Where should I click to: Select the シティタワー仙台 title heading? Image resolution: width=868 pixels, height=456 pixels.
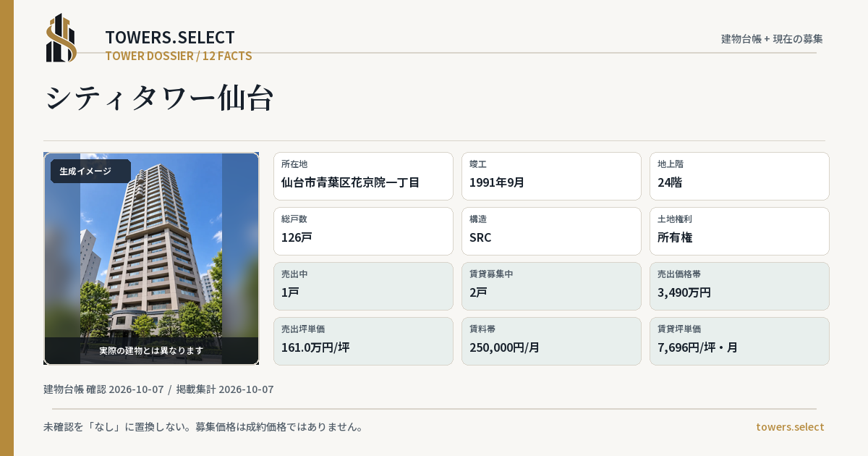click(159, 98)
